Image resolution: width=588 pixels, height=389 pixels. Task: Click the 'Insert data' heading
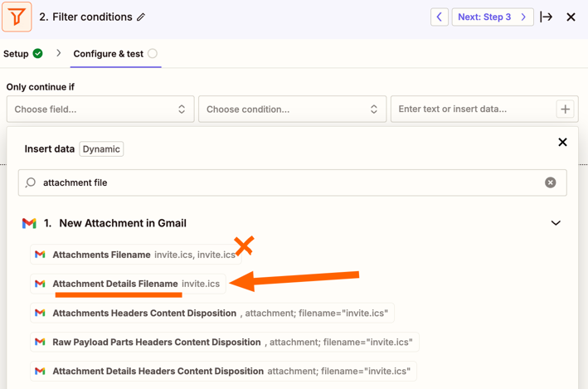coord(50,149)
